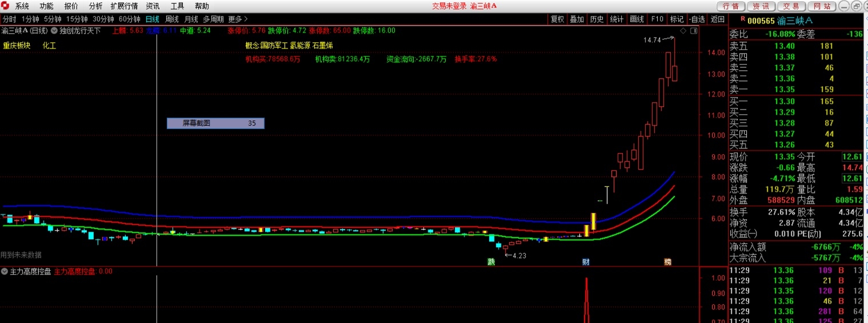Switch to the 30分钟 period
This screenshot has width=868, height=323.
103,19
